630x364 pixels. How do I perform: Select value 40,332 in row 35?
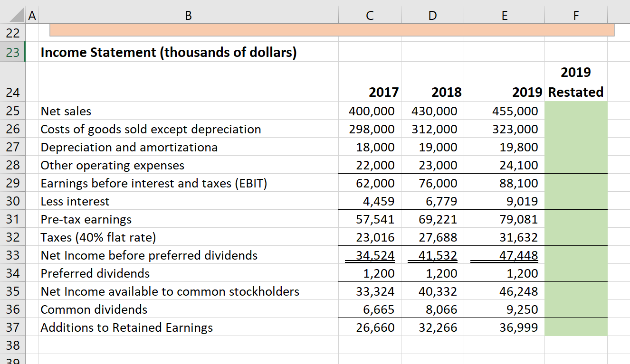pyautogui.click(x=438, y=291)
